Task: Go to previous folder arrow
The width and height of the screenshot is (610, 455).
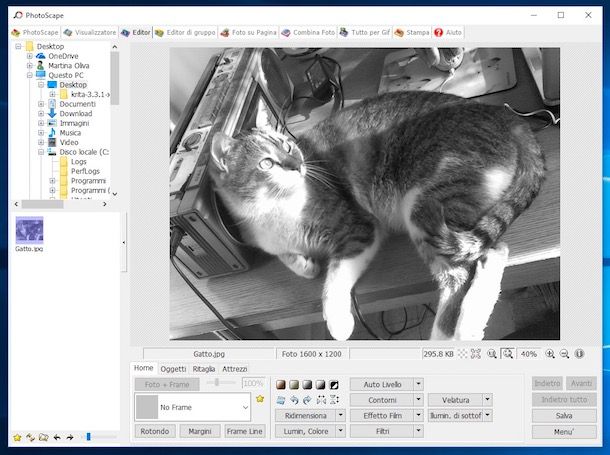Action: point(57,438)
